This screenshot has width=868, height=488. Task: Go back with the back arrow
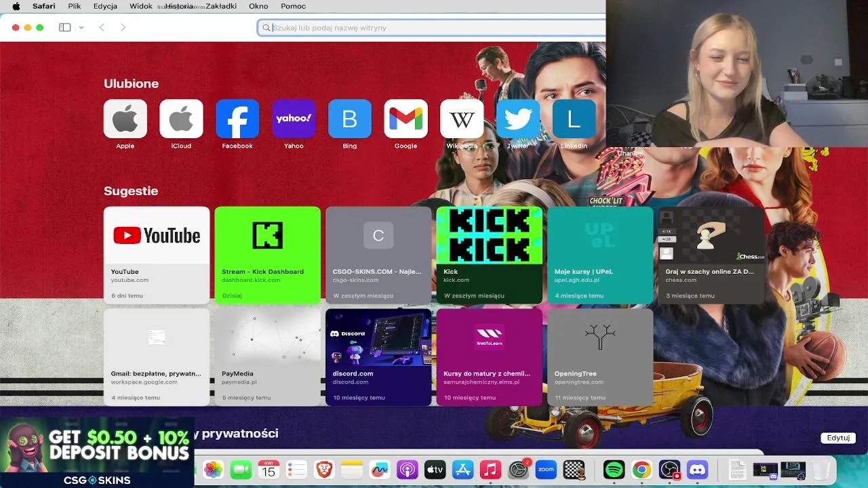[x=102, y=27]
